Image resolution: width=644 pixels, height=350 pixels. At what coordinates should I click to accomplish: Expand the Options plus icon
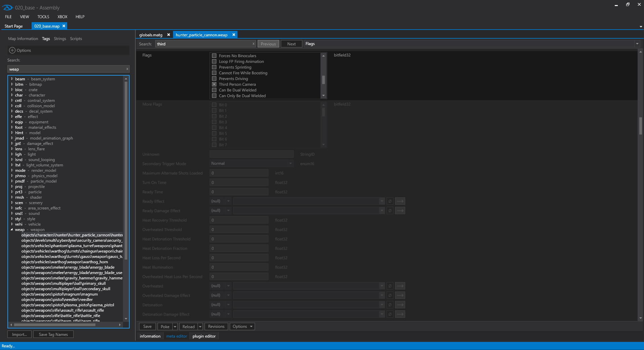tap(12, 50)
